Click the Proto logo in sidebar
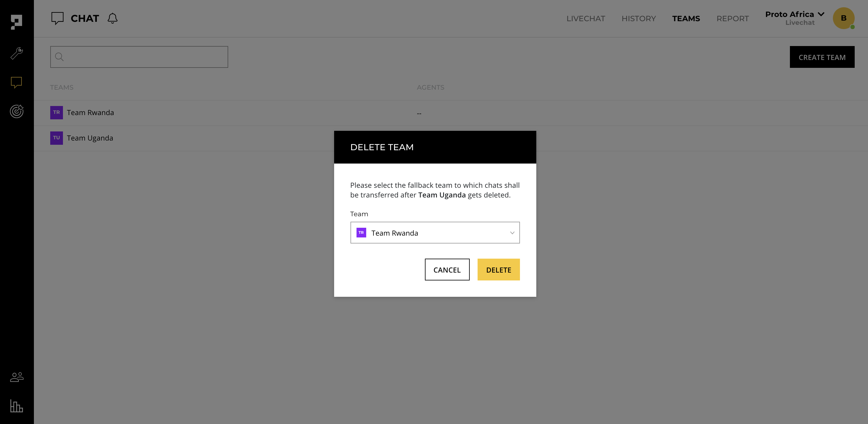Viewport: 868px width, 424px height. (16, 22)
